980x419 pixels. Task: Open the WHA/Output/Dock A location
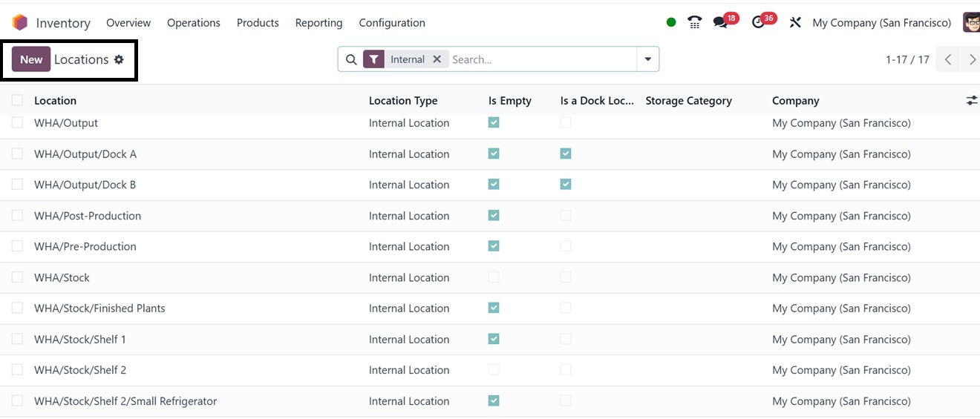tap(85, 154)
